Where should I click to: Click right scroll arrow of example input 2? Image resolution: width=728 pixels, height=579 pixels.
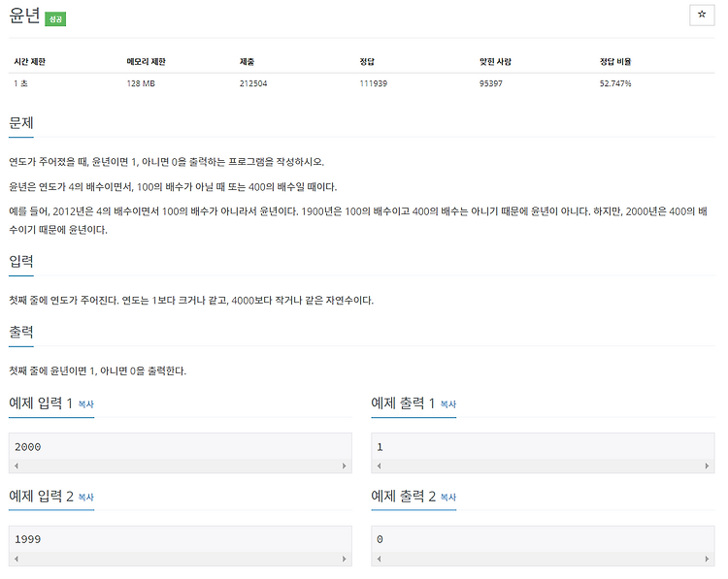pos(344,559)
